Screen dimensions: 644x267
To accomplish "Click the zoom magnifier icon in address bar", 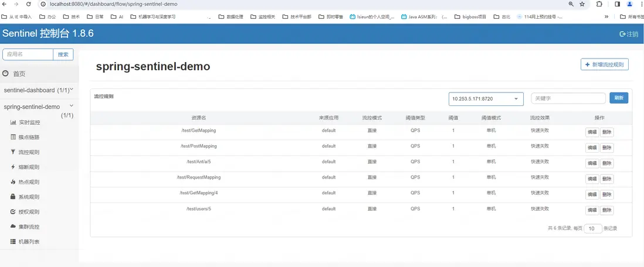I will tap(571, 4).
